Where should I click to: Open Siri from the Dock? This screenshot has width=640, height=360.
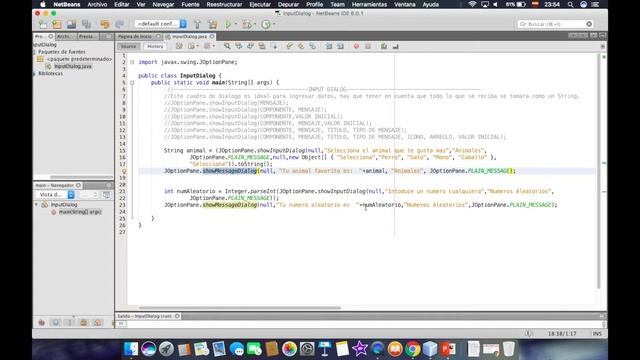149,349
